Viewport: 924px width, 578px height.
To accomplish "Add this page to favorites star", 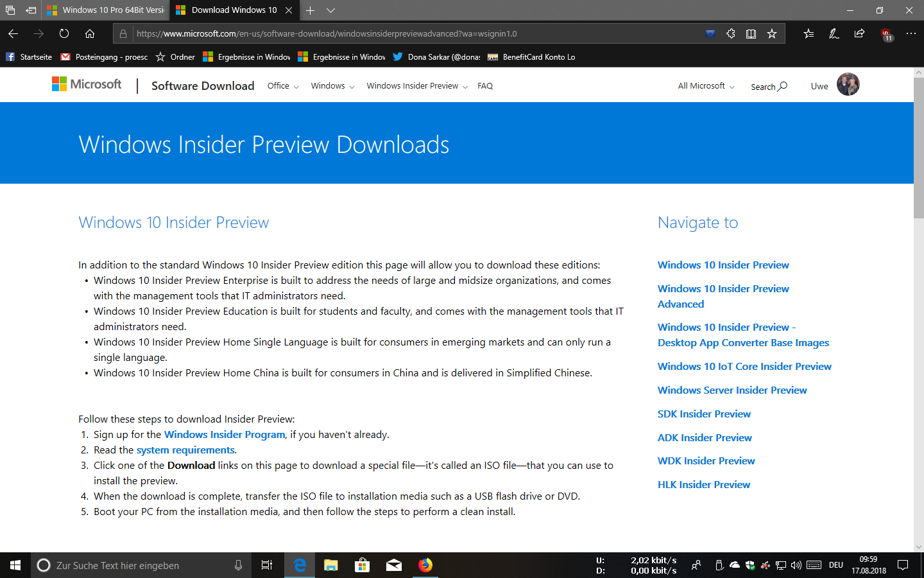I will pyautogui.click(x=772, y=33).
